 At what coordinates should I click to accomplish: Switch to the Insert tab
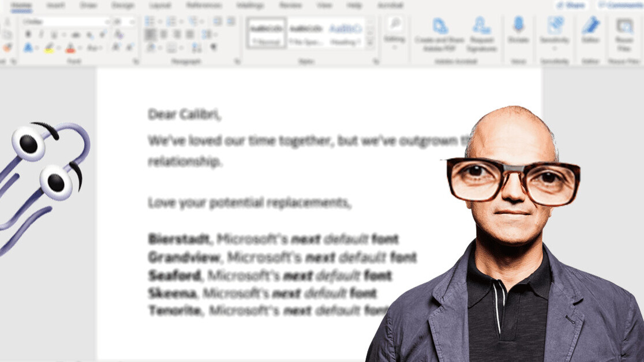tap(55, 5)
